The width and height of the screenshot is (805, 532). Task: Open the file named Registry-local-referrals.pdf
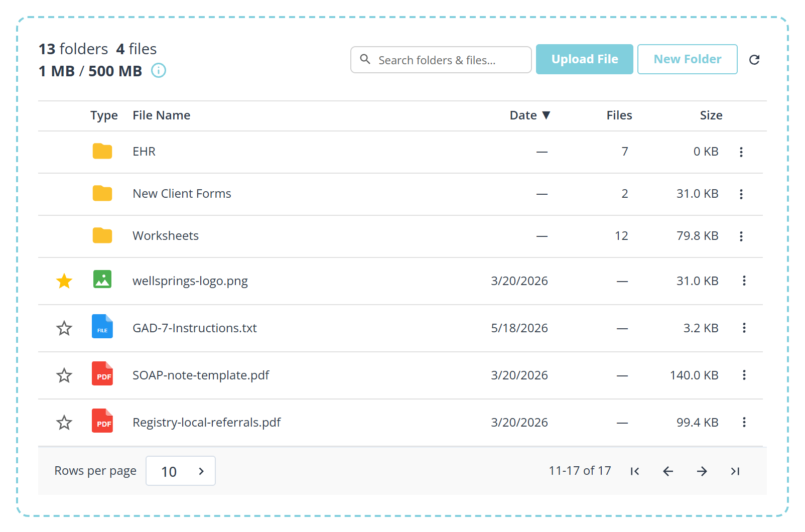pos(206,423)
